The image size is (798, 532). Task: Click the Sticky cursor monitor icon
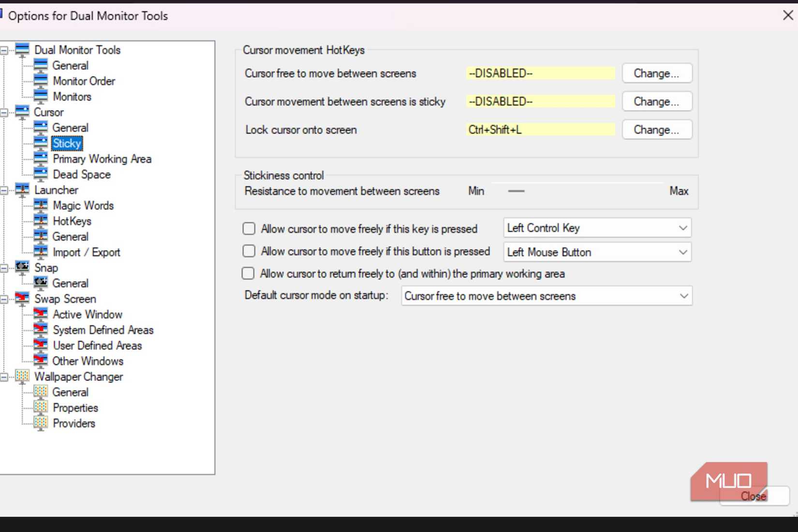point(41,143)
